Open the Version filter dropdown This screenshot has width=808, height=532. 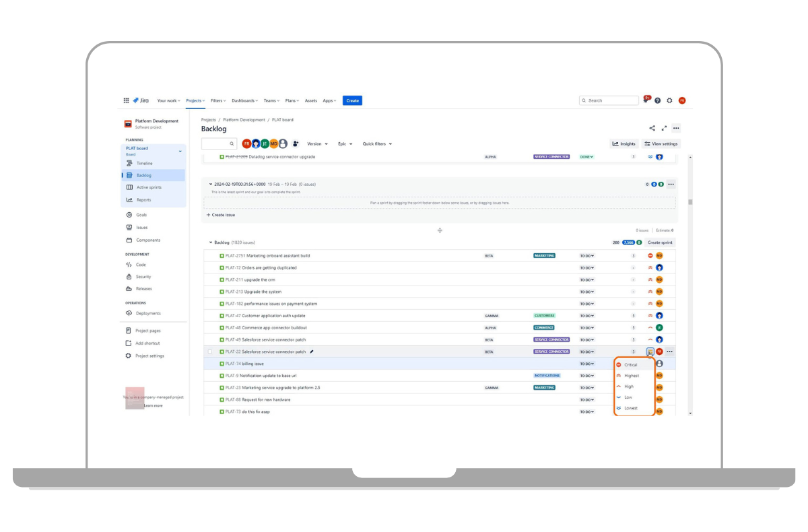[317, 143]
